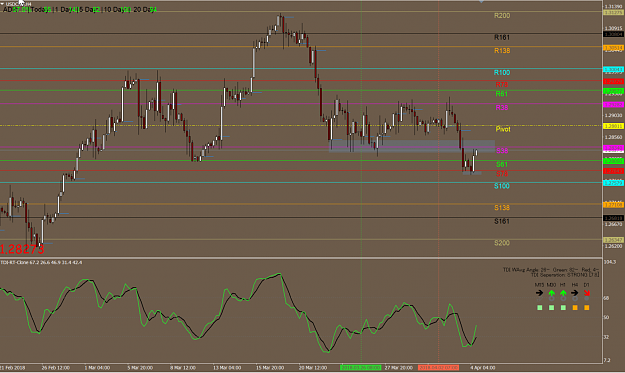The width and height of the screenshot is (625, 373).
Task: Click the R138 resistance level label
Action: [x=502, y=51]
